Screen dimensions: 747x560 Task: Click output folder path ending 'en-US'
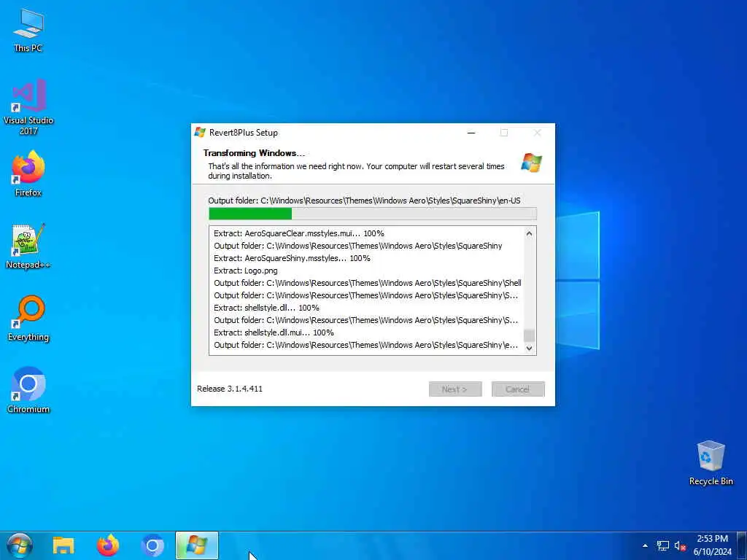click(364, 201)
